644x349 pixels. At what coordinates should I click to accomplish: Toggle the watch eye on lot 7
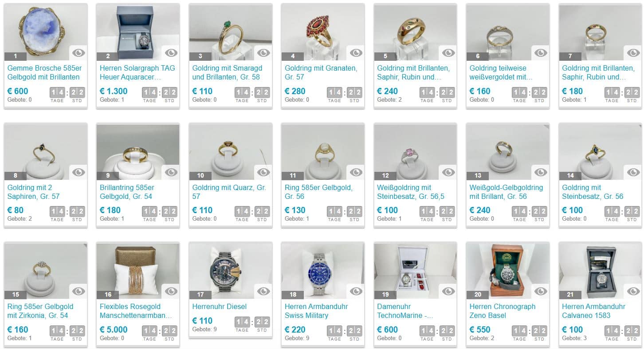pyautogui.click(x=633, y=53)
